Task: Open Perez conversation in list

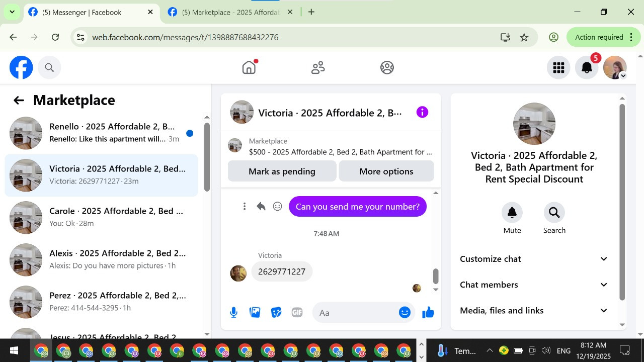Action: 102,302
